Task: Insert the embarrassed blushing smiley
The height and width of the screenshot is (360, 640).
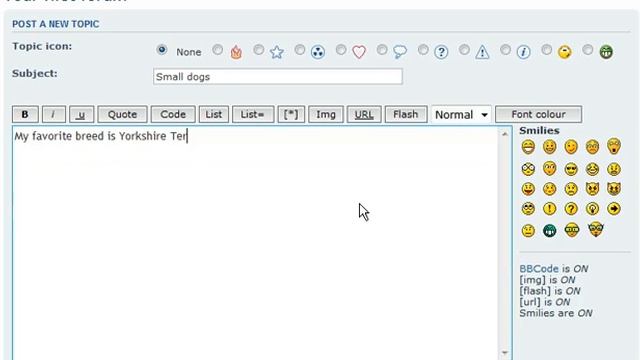Action: tap(550, 189)
